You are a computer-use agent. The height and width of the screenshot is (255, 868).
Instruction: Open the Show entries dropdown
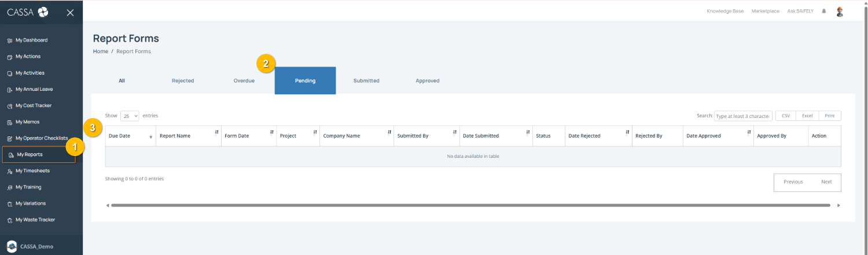130,116
